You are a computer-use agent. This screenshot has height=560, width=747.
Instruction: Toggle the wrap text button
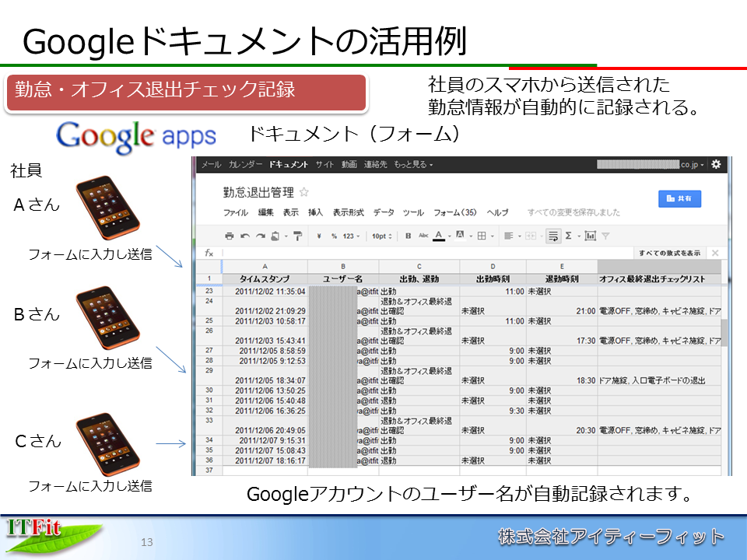point(553,236)
